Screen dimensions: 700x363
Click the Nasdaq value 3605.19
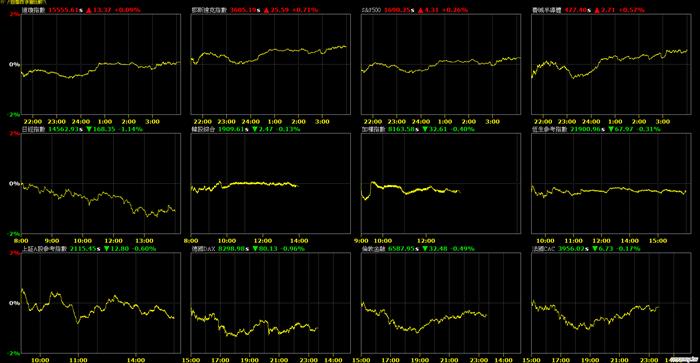coord(243,10)
